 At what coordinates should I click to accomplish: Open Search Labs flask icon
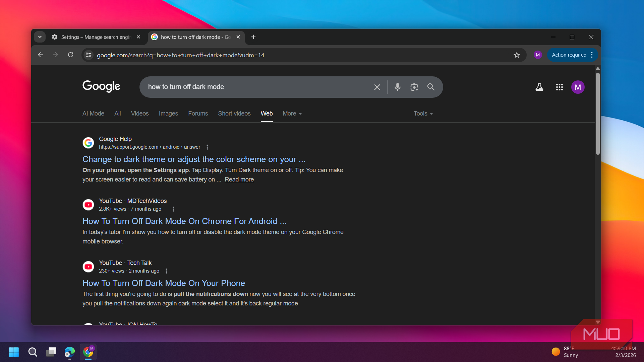539,87
